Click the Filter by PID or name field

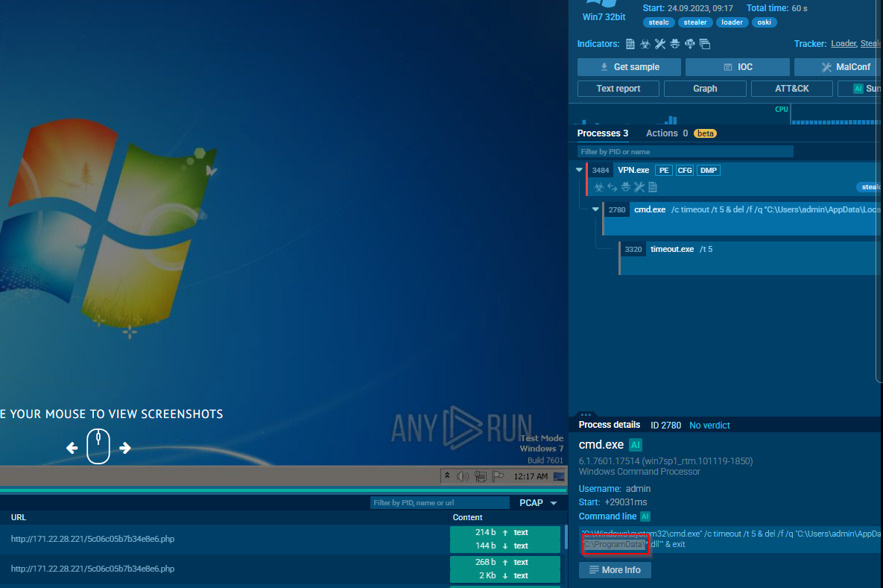(x=685, y=152)
